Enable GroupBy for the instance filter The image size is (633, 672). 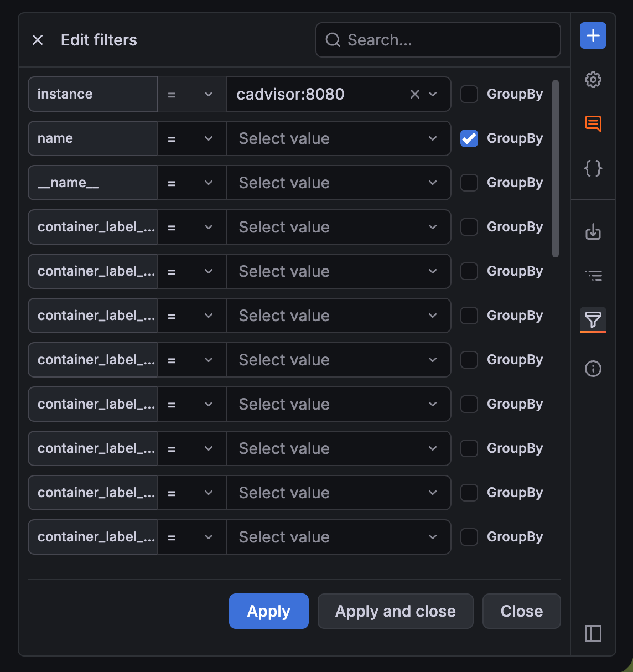[469, 94]
